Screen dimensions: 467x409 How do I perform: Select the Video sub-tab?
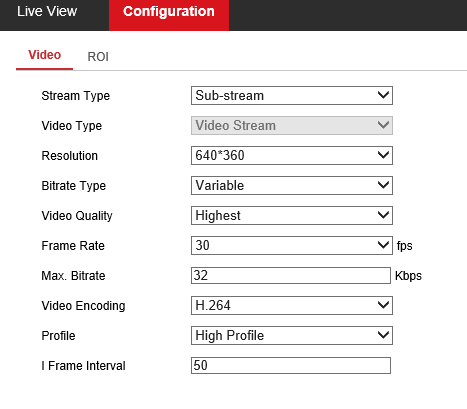pyautogui.click(x=44, y=55)
